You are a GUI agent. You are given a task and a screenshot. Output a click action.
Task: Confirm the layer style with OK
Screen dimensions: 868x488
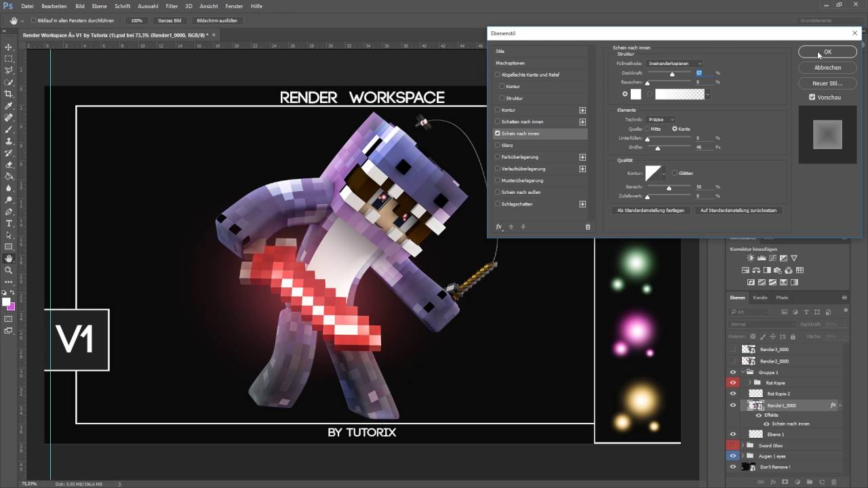(x=827, y=52)
